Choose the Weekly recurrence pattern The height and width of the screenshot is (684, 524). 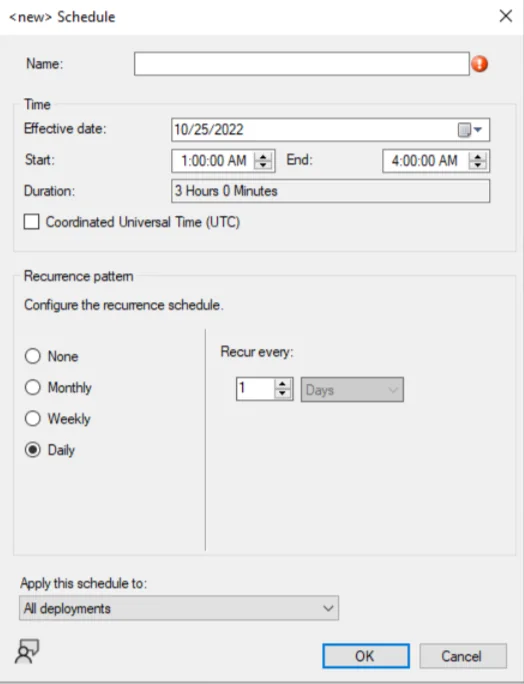click(x=33, y=418)
